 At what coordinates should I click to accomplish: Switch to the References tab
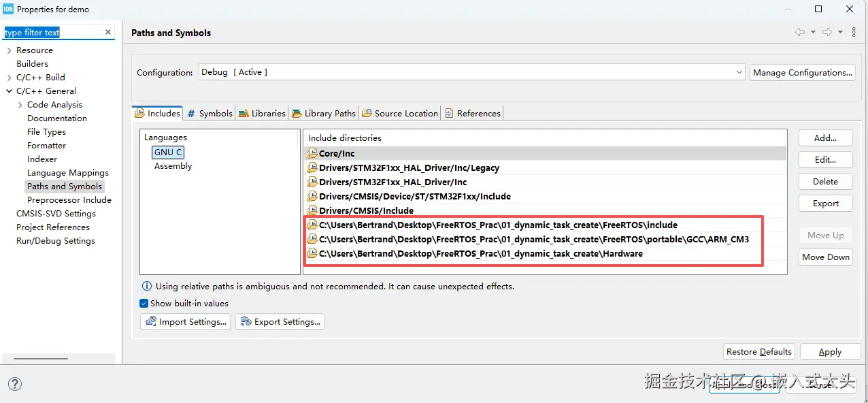click(x=473, y=113)
